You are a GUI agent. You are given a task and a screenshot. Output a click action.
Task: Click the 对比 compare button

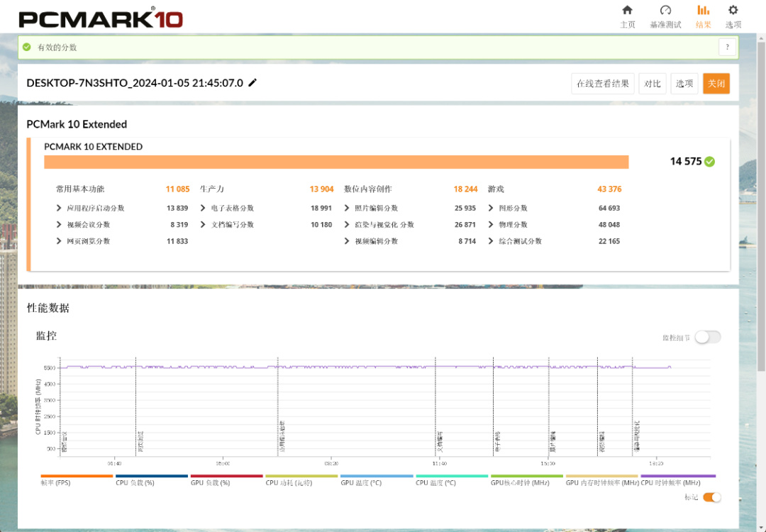tap(653, 84)
